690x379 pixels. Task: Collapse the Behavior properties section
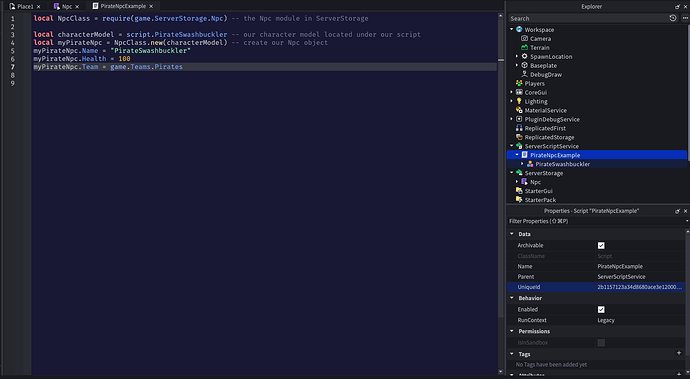pos(512,298)
